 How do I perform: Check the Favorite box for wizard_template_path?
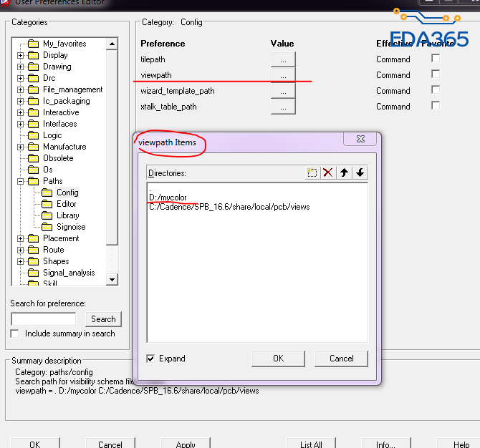tap(436, 90)
